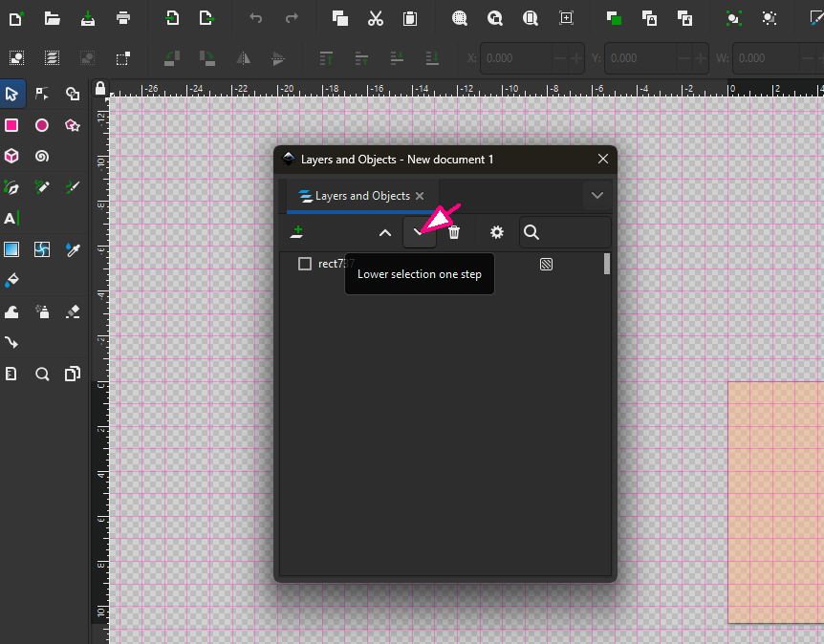Select the Pen (Bezier) tool
Image resolution: width=824 pixels, height=644 pixels.
click(x=11, y=187)
